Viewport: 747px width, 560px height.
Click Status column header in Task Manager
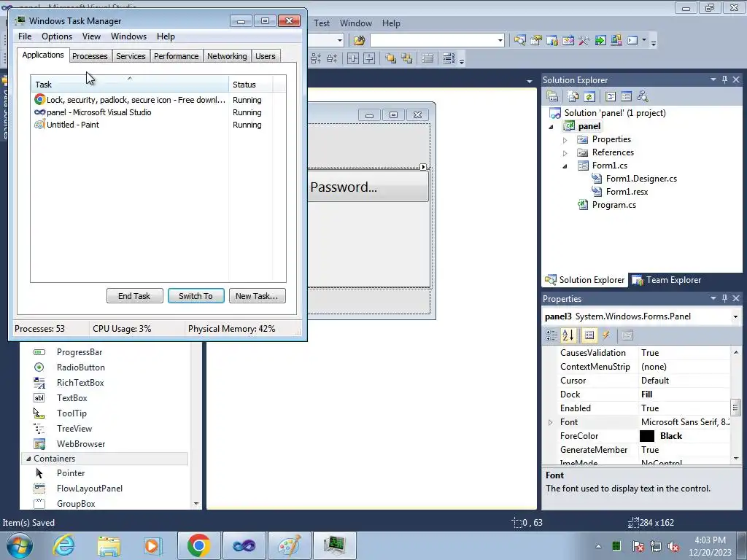(251, 84)
